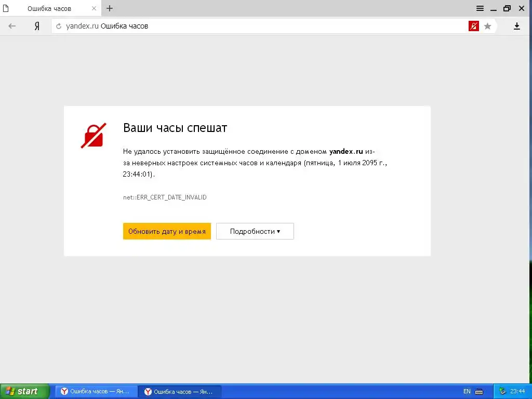Open the browser hamburger menu
This screenshot has width=532, height=399.
480,8
